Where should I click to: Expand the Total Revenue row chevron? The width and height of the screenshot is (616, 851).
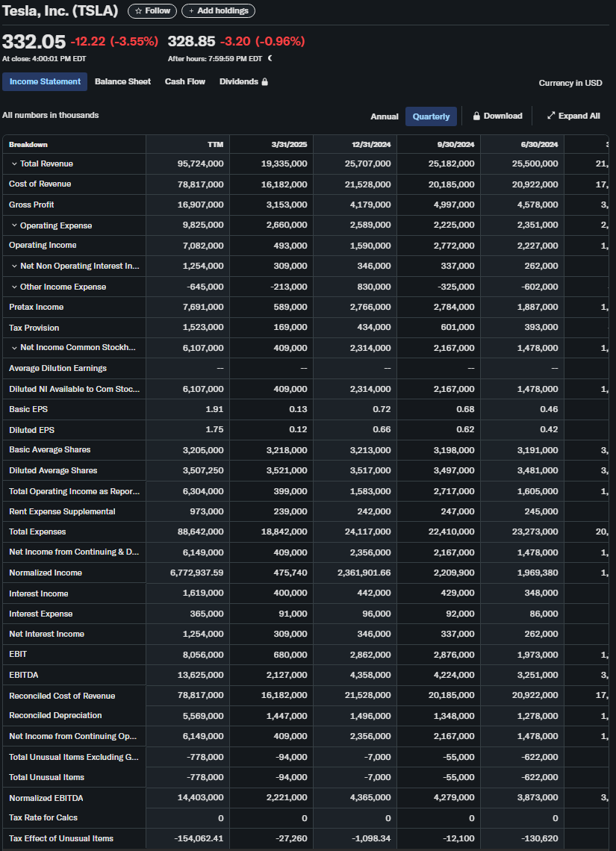pos(13,164)
